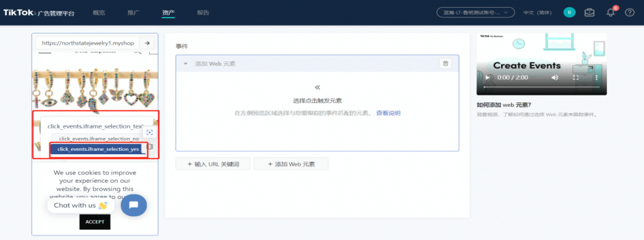The height and width of the screenshot is (240, 644).
Task: Click the preview URL input field
Action: 88,43
